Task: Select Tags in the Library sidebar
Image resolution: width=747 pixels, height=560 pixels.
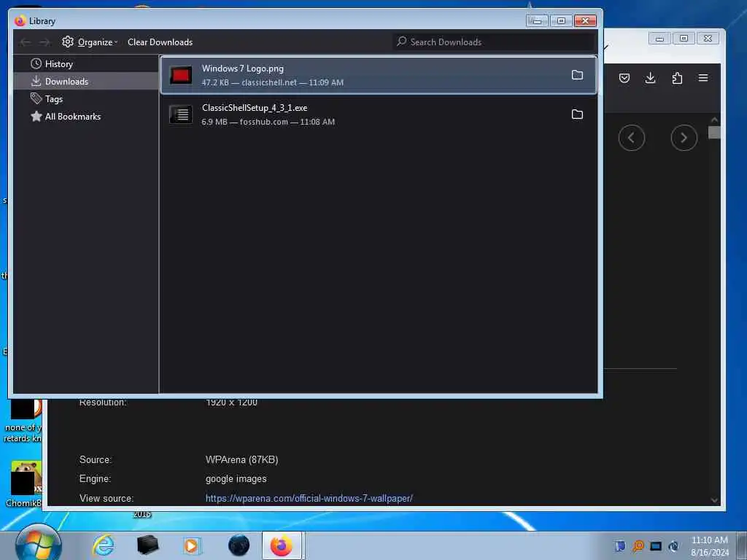Action: coord(86,99)
